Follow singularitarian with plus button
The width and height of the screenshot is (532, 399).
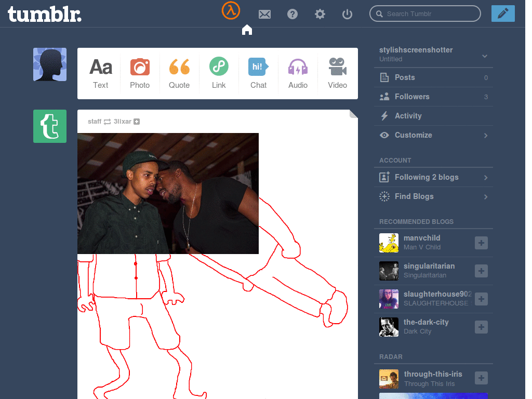(x=481, y=271)
